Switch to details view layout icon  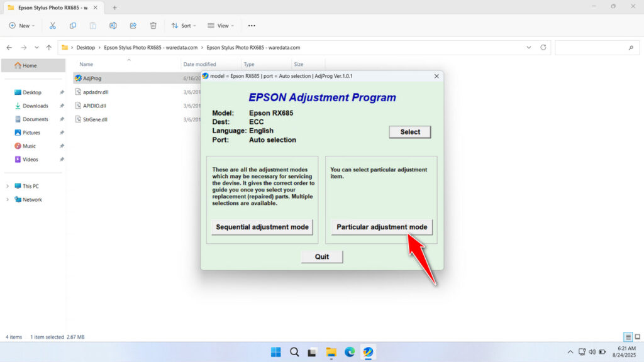[628, 337]
